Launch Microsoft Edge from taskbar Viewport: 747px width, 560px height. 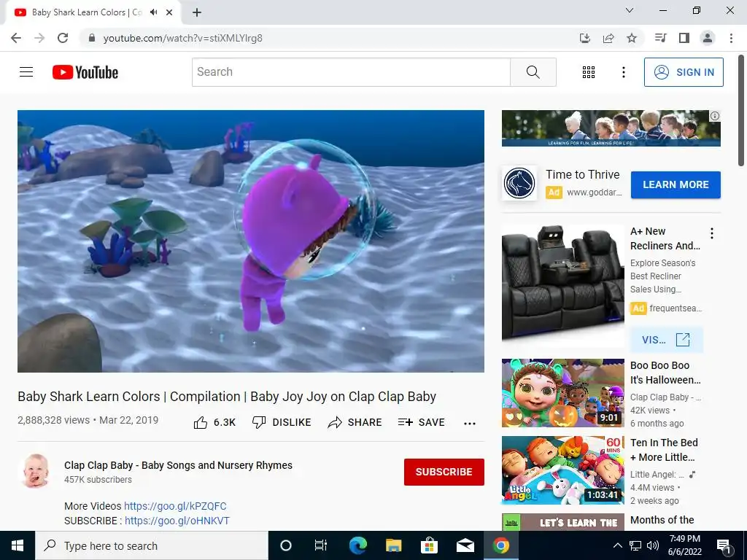click(x=357, y=545)
